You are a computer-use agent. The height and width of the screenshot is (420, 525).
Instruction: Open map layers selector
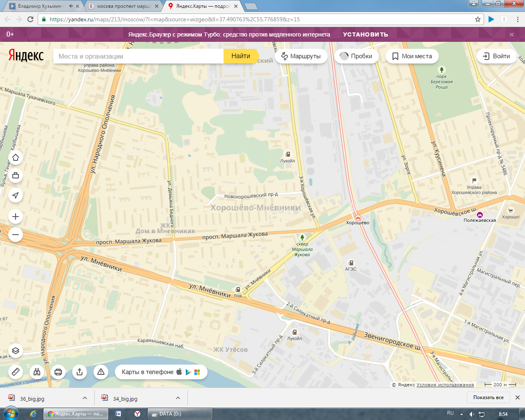pyautogui.click(x=16, y=351)
